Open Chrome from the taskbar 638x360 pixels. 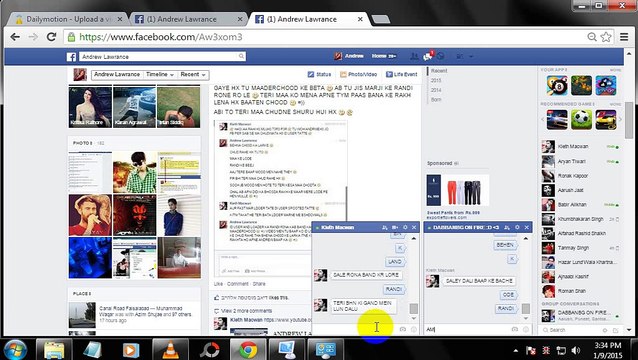pos(248,350)
